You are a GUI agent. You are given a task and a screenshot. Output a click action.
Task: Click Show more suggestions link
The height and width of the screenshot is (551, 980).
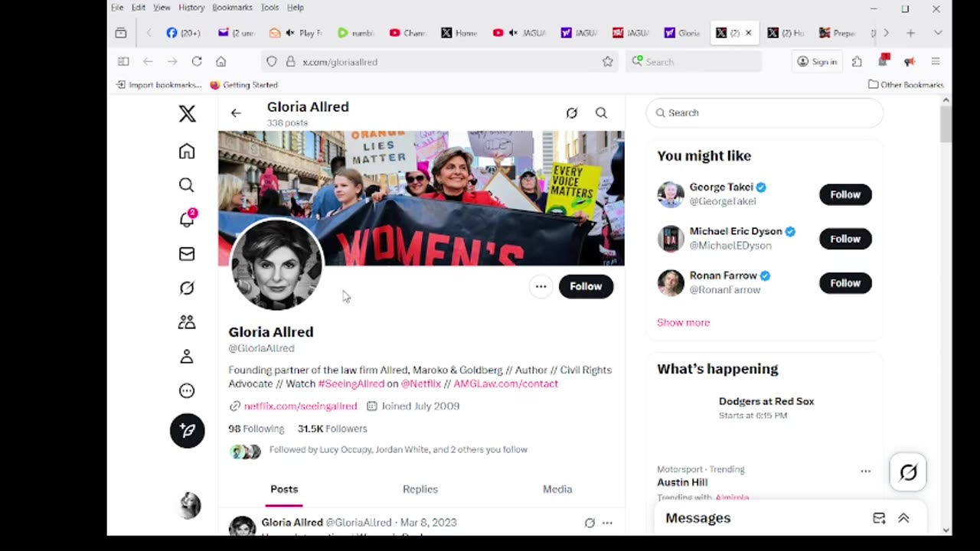[683, 322]
